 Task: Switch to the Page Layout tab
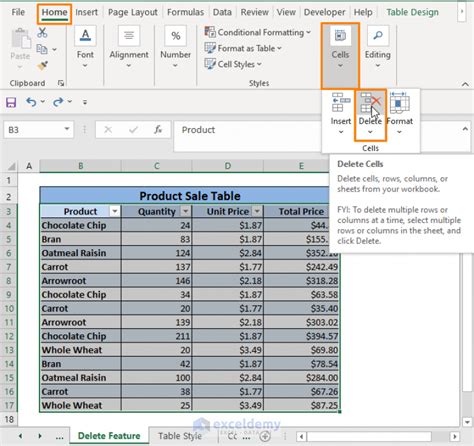pyautogui.click(x=133, y=12)
